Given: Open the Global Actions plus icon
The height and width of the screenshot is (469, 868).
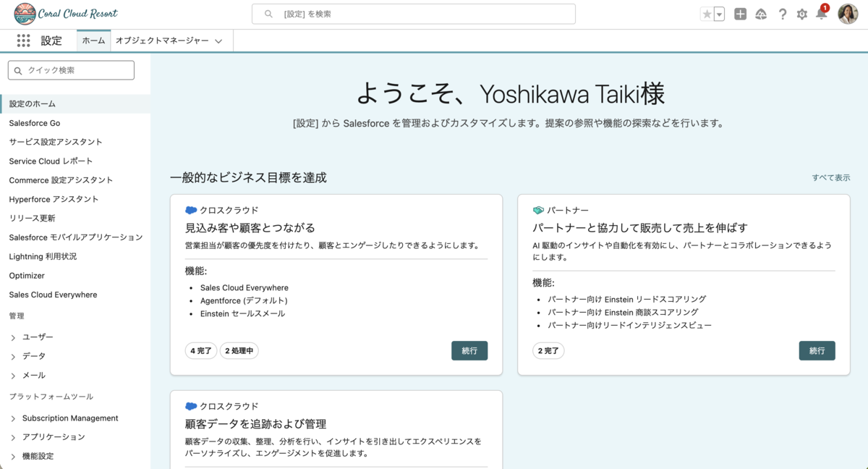Looking at the screenshot, I should tap(740, 14).
